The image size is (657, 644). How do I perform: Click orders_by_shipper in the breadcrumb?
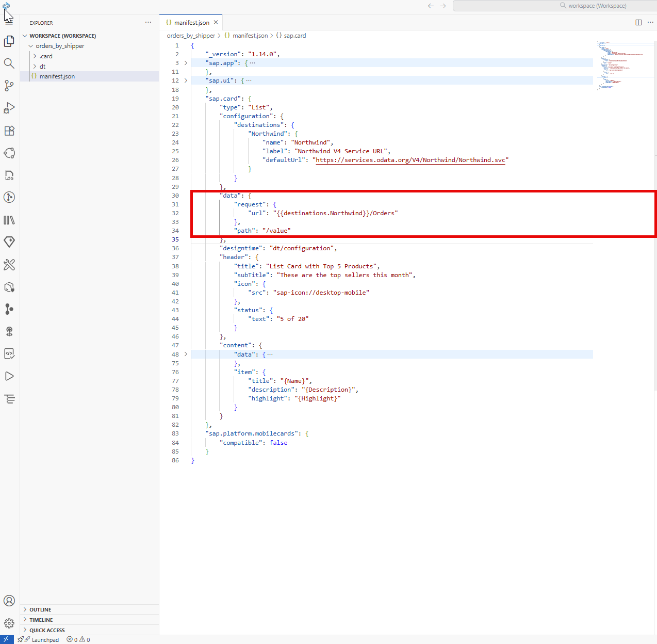pos(191,36)
